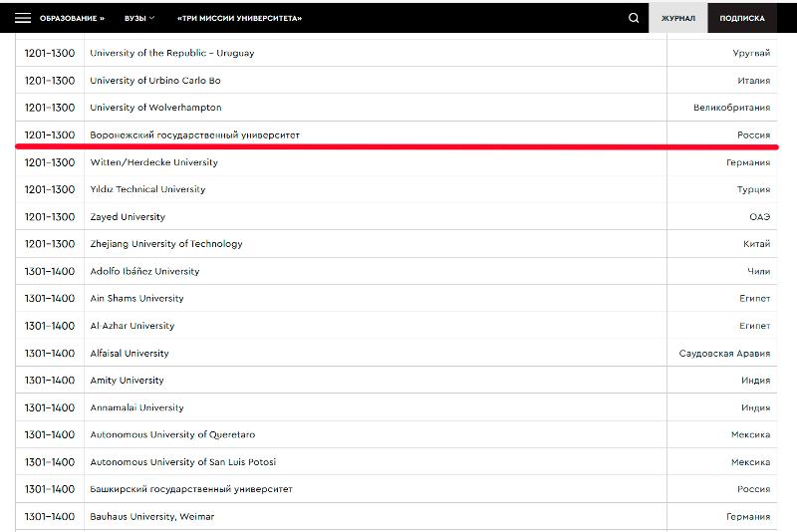Switch to the ЖУРНАЛ tab
797x532 pixels.
tap(677, 18)
